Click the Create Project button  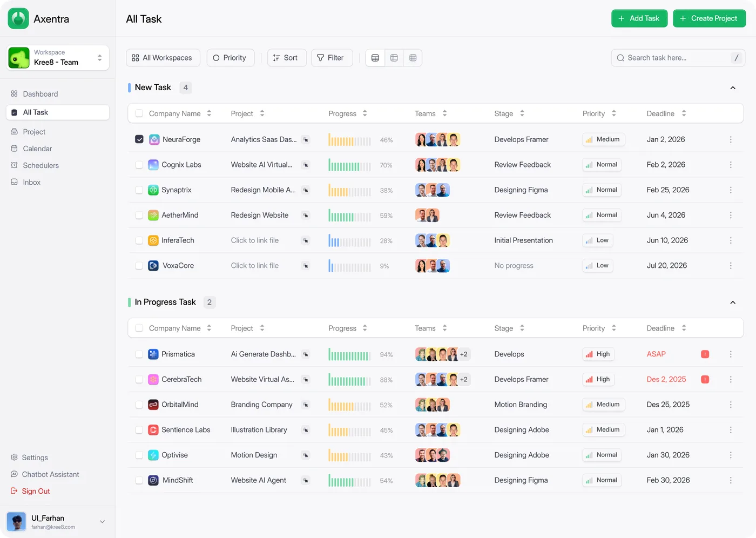(709, 18)
